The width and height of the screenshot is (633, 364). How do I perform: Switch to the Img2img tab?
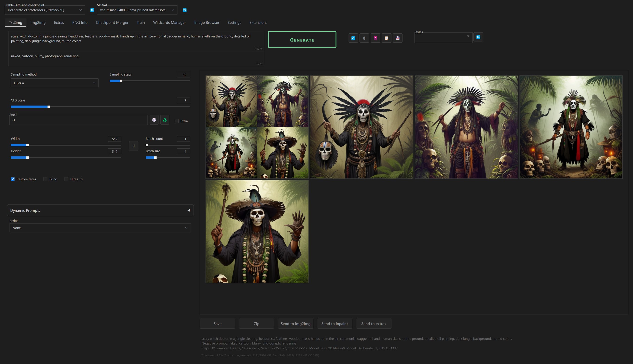38,22
